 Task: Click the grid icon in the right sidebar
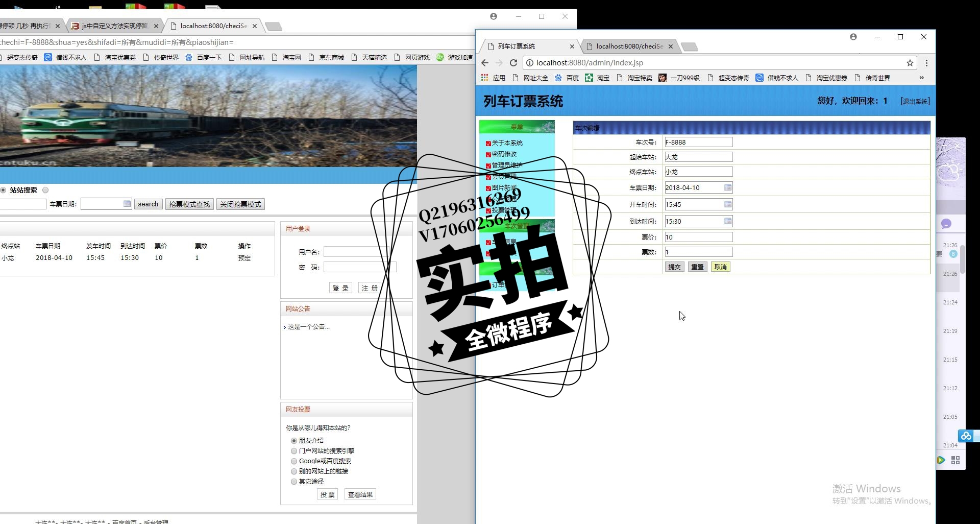pyautogui.click(x=955, y=460)
